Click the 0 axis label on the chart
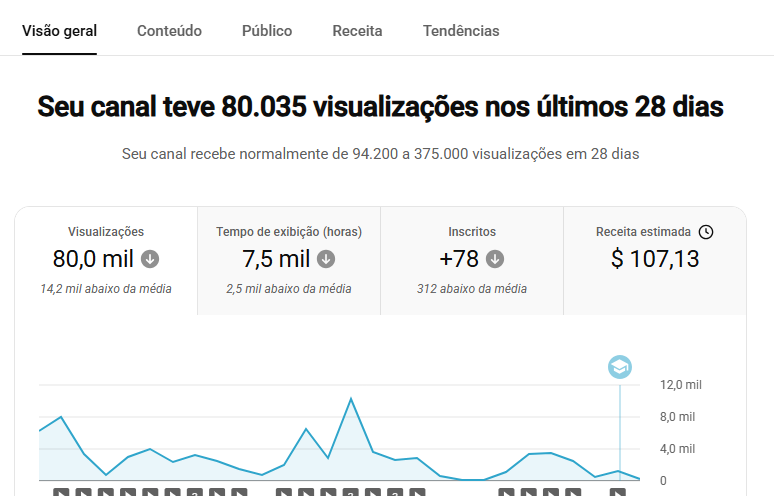 coord(663,481)
